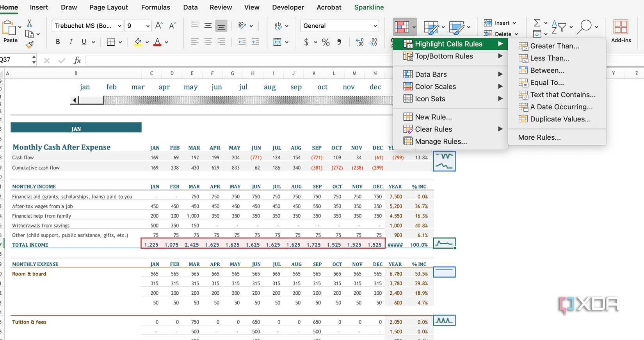This screenshot has width=644, height=340.
Task: Decrease font size with smaller A icon
Action: [172, 26]
